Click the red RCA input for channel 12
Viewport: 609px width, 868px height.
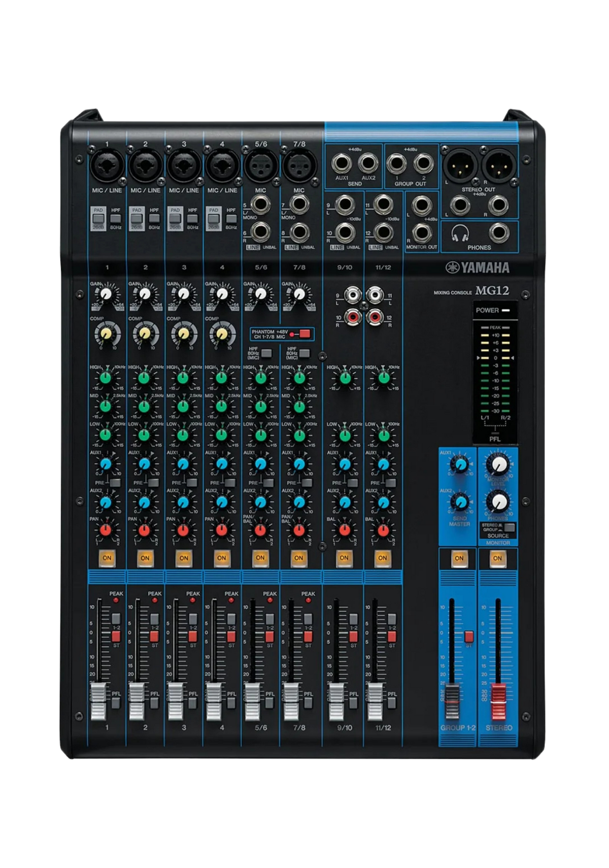tap(375, 318)
